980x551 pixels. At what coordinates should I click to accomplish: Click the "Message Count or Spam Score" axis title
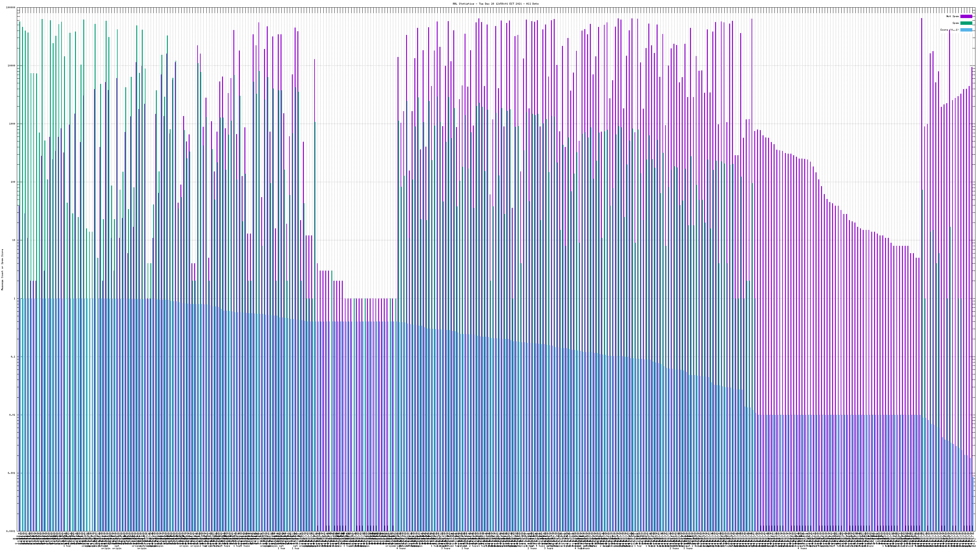pos(2,269)
